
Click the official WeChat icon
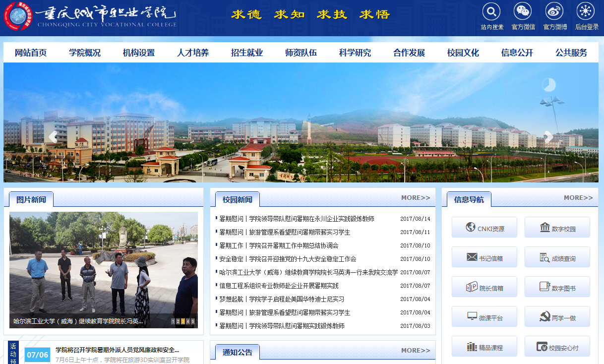[x=523, y=11]
